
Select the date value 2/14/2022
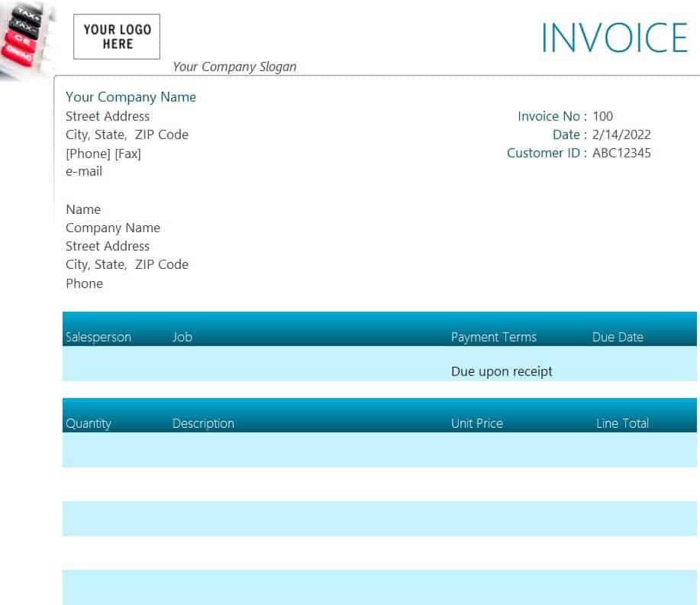point(621,134)
